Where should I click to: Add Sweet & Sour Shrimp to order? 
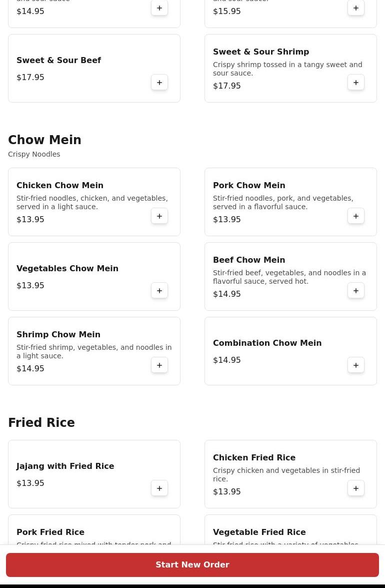pyautogui.click(x=356, y=83)
